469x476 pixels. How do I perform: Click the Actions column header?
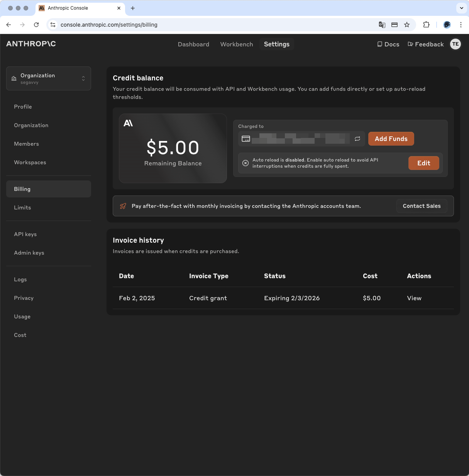click(419, 276)
